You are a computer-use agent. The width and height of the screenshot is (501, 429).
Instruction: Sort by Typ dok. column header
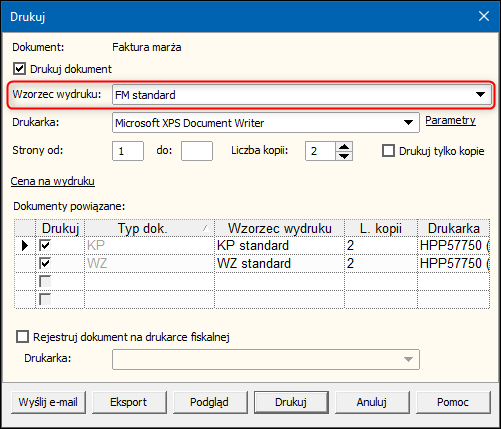point(149,228)
